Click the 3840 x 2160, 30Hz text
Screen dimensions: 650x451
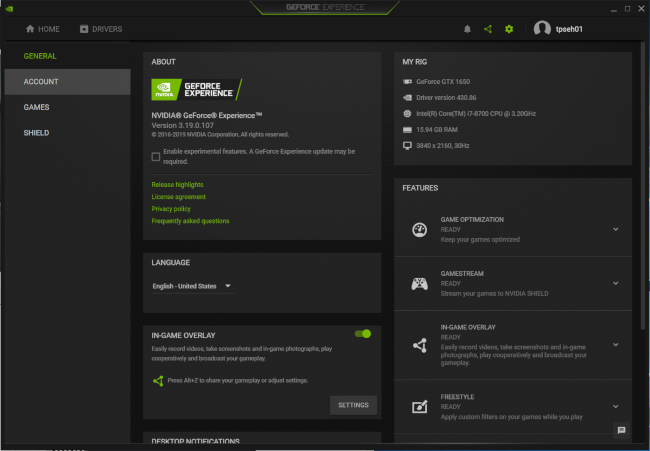click(x=443, y=146)
